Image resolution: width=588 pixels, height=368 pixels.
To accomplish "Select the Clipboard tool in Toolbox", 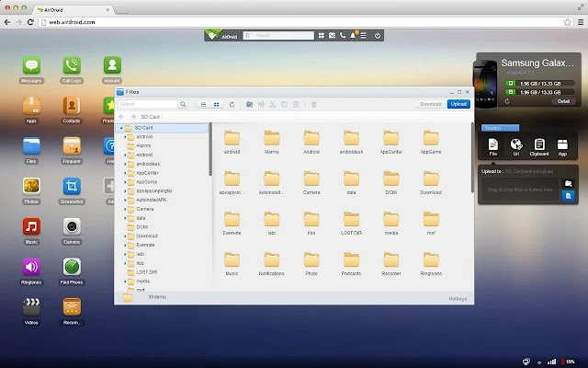I will (539, 145).
